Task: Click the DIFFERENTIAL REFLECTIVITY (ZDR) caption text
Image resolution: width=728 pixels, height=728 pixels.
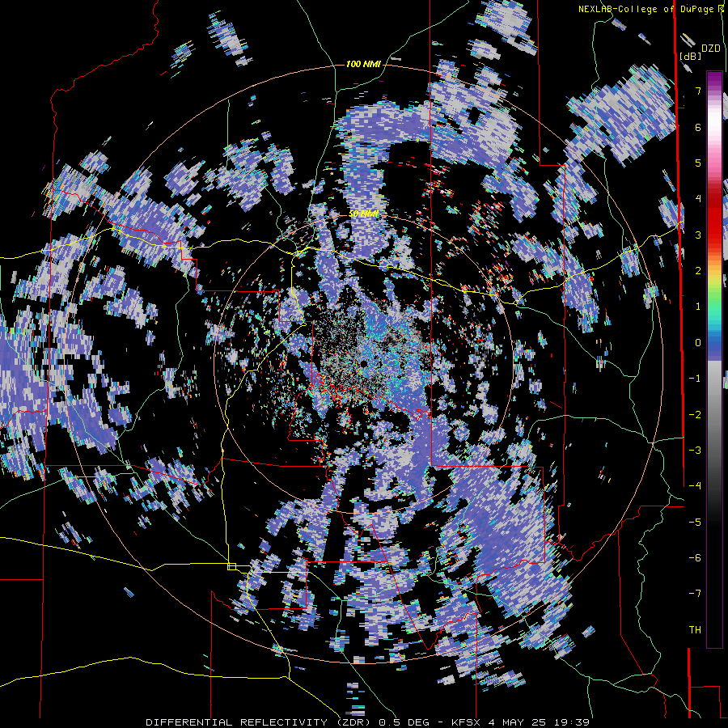Action: point(259,722)
